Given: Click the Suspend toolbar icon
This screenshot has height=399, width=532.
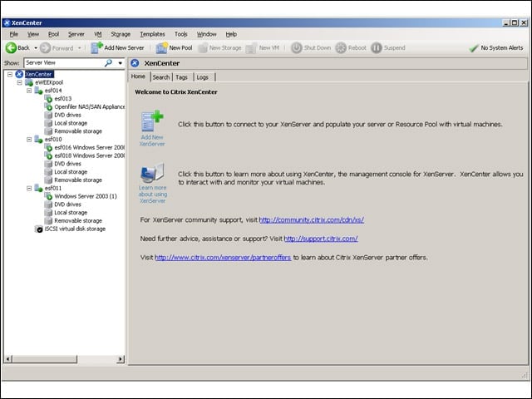Looking at the screenshot, I should point(377,48).
